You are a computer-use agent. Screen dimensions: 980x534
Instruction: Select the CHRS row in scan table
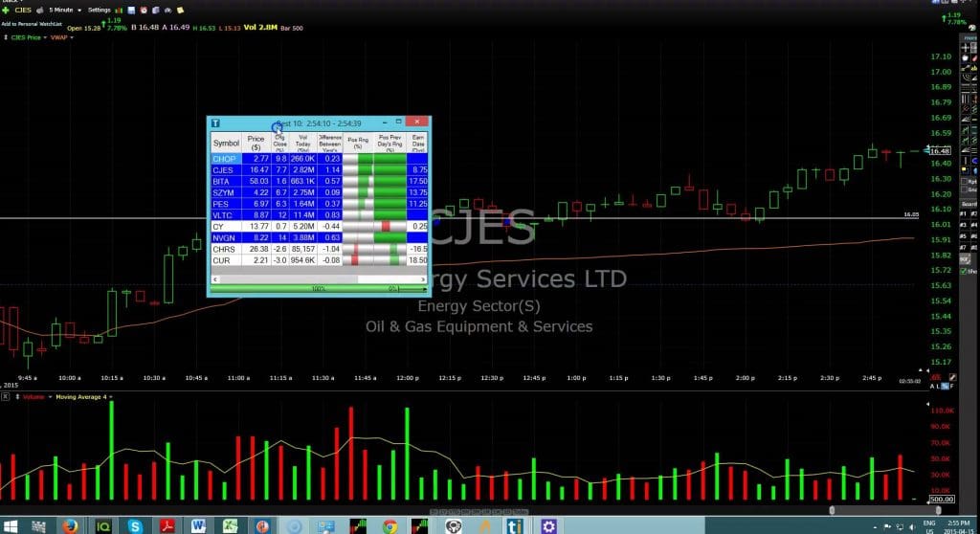point(320,249)
